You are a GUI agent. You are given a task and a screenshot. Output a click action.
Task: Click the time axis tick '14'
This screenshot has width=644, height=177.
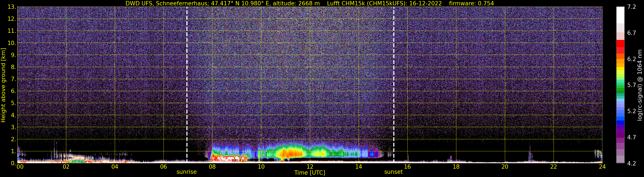[x=358, y=167]
